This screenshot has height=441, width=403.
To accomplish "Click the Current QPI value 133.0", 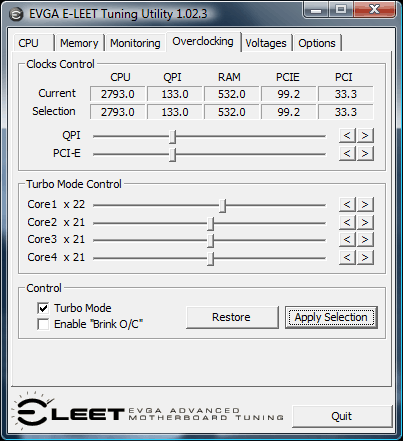I will click(175, 94).
